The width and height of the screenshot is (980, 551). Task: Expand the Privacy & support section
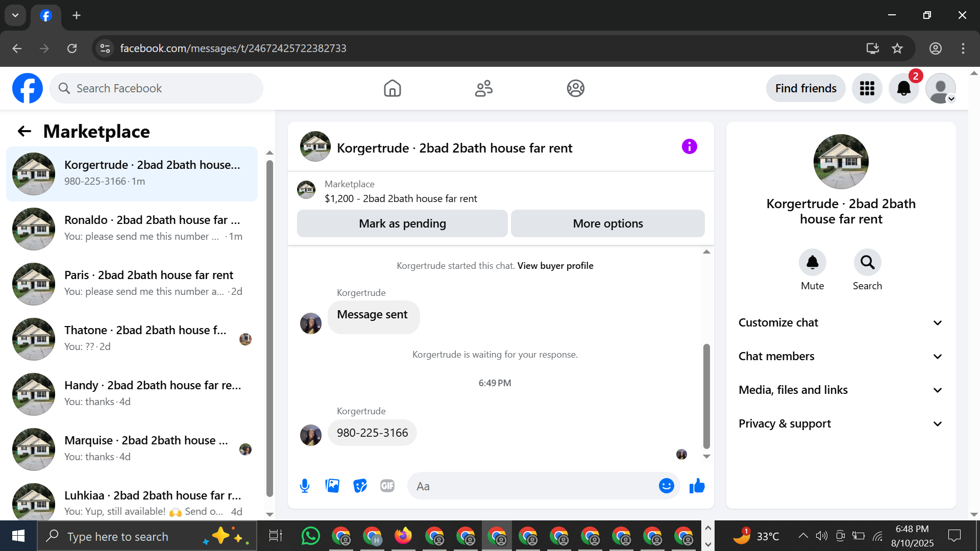coord(841,423)
